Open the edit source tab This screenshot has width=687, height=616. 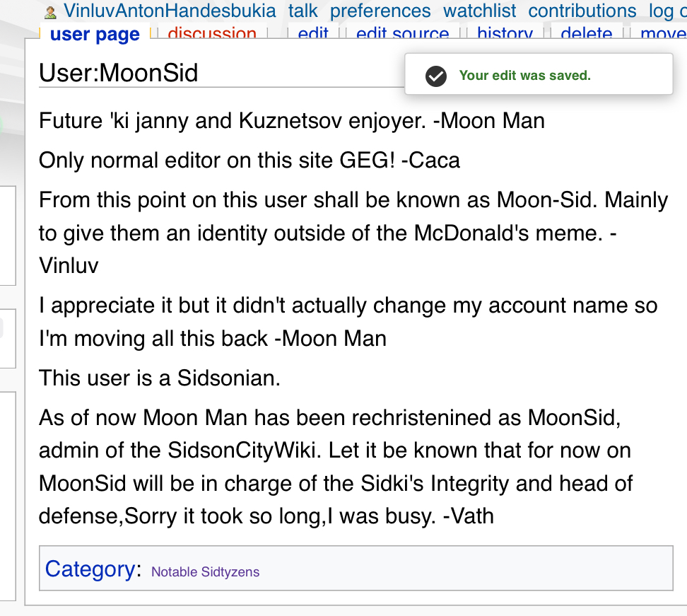coord(402,34)
